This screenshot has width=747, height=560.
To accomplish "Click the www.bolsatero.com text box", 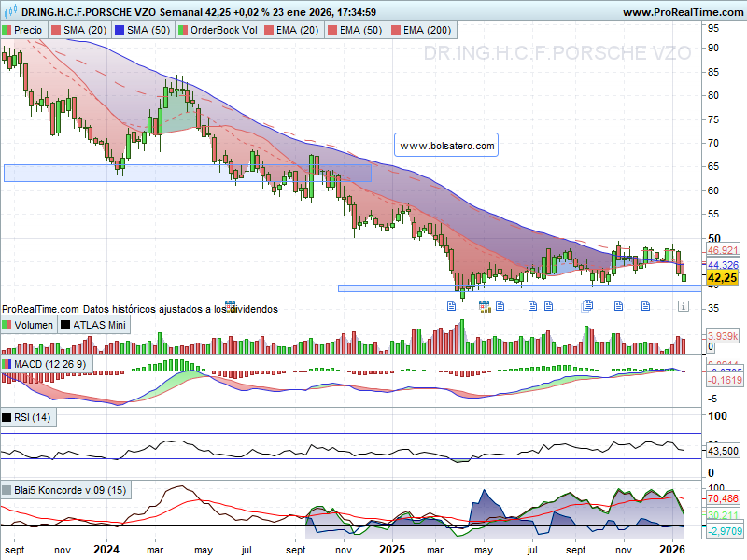I will click(x=446, y=146).
